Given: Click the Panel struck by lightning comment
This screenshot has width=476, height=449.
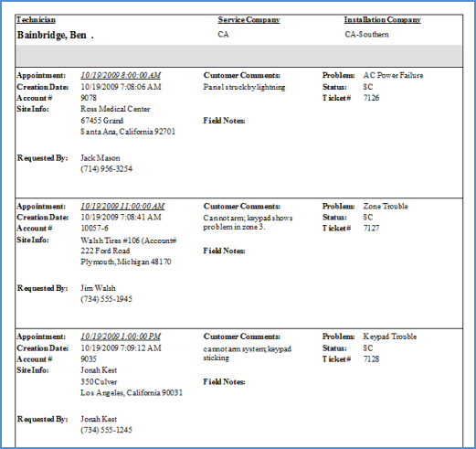Looking at the screenshot, I should point(244,87).
